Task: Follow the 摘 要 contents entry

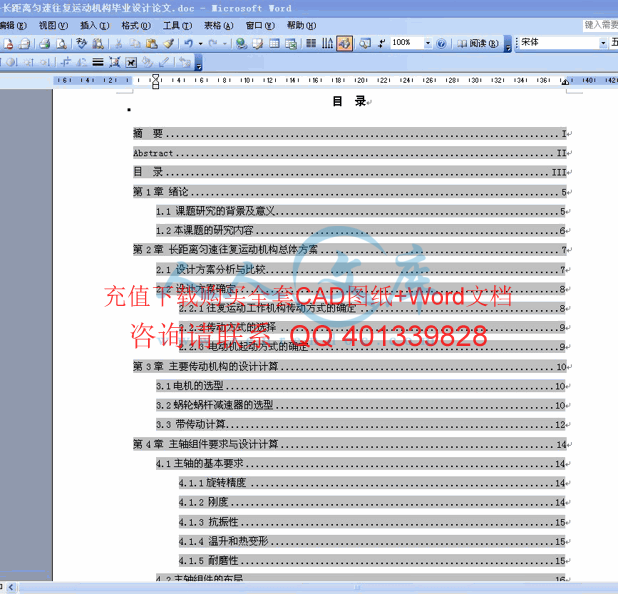Action: point(352,134)
